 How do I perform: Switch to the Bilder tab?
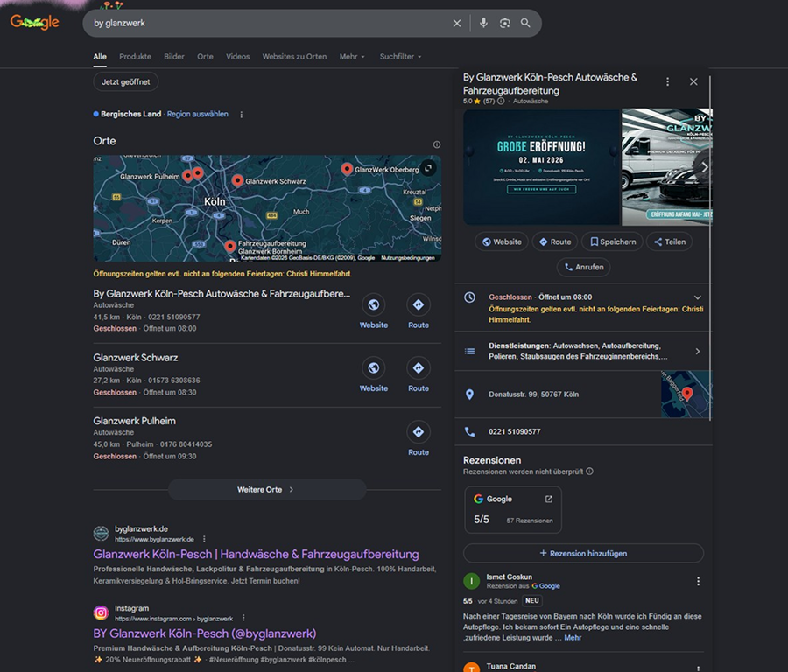pos(174,57)
